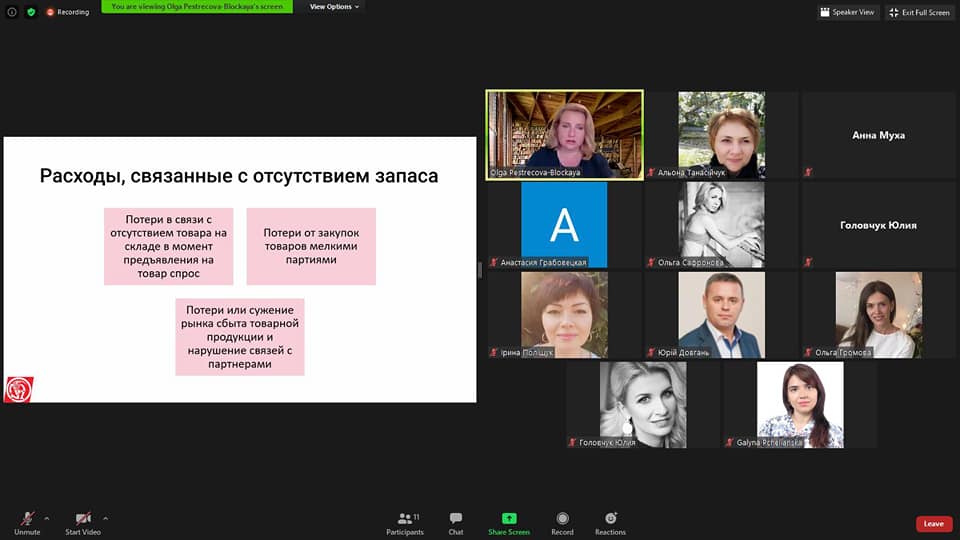This screenshot has height=540, width=960.
Task: Click the green encryption shield icon
Action: click(31, 12)
